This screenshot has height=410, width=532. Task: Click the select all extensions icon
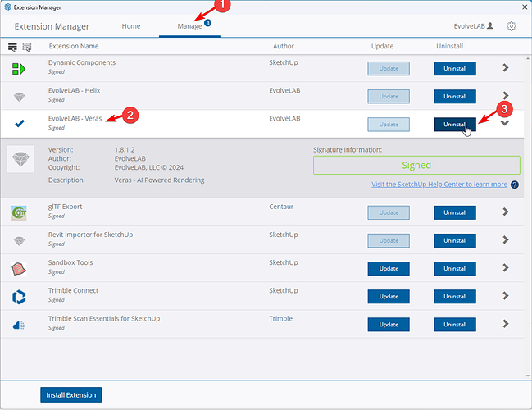12,48
